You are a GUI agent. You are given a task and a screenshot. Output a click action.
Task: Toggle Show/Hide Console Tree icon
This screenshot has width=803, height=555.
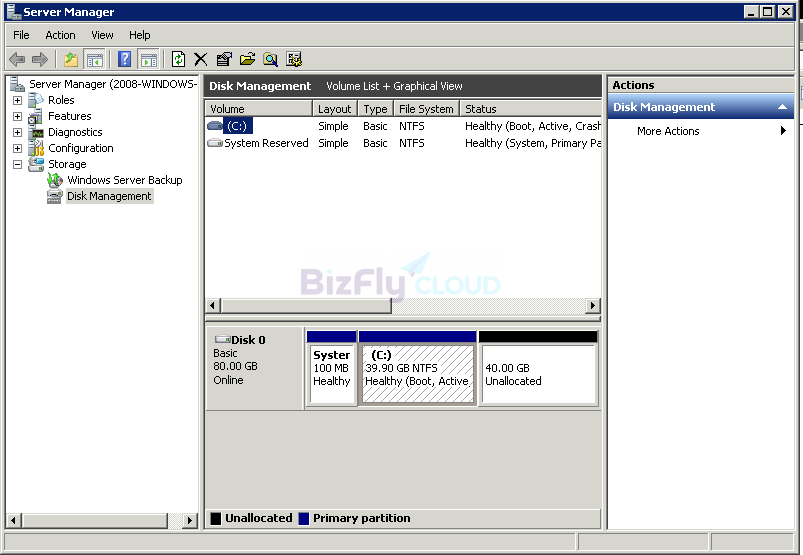[94, 59]
